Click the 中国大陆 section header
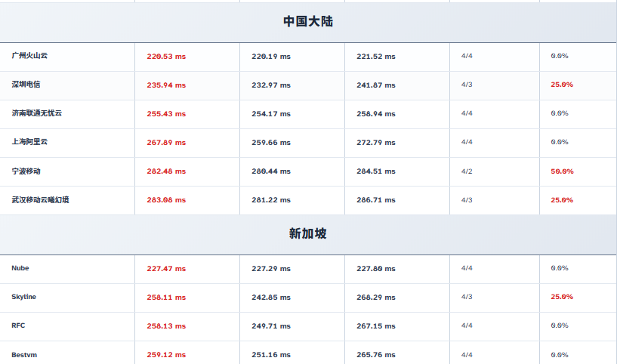This screenshot has width=617, height=364. pyautogui.click(x=308, y=21)
